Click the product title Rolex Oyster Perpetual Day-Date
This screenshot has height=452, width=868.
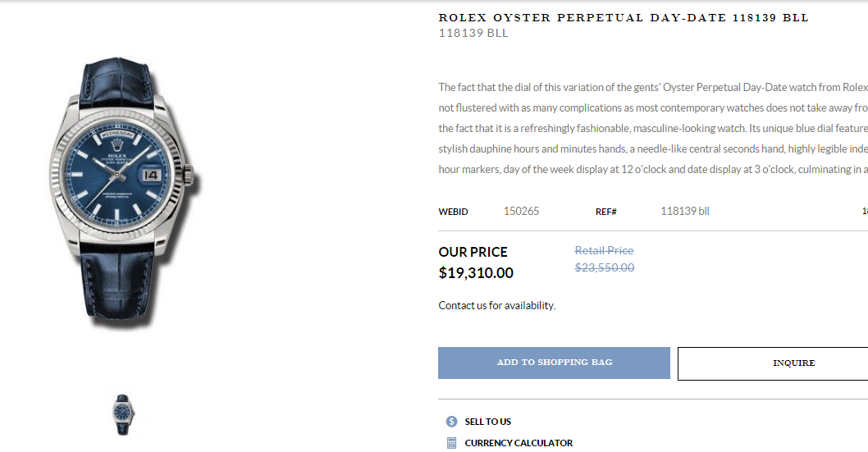click(x=624, y=18)
